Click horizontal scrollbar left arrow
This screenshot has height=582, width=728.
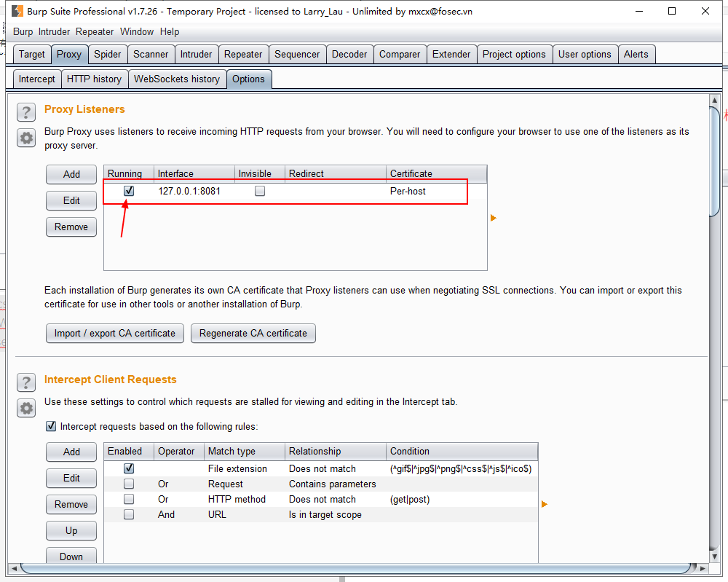pos(14,568)
